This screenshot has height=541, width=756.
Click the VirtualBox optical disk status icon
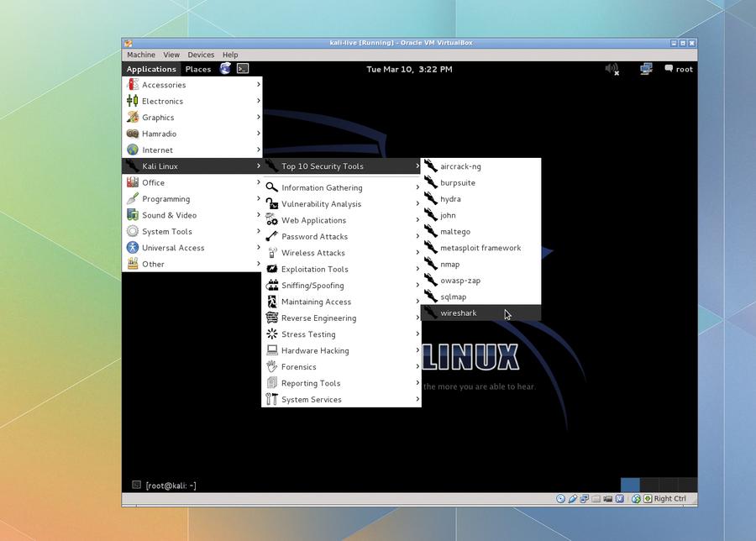(560, 498)
